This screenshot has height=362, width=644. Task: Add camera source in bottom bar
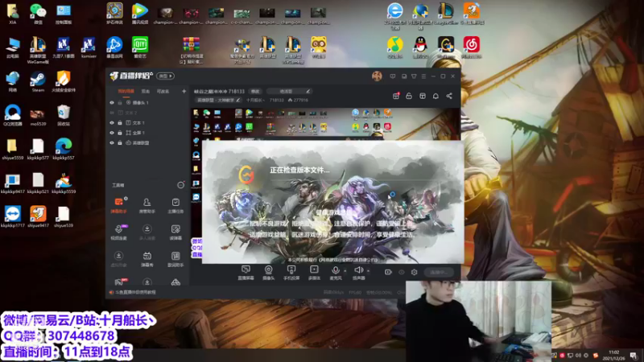click(x=268, y=272)
